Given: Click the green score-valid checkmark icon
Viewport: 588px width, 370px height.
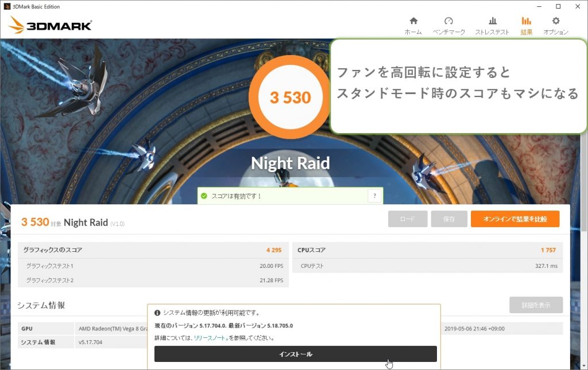Looking at the screenshot, I should click(x=204, y=196).
